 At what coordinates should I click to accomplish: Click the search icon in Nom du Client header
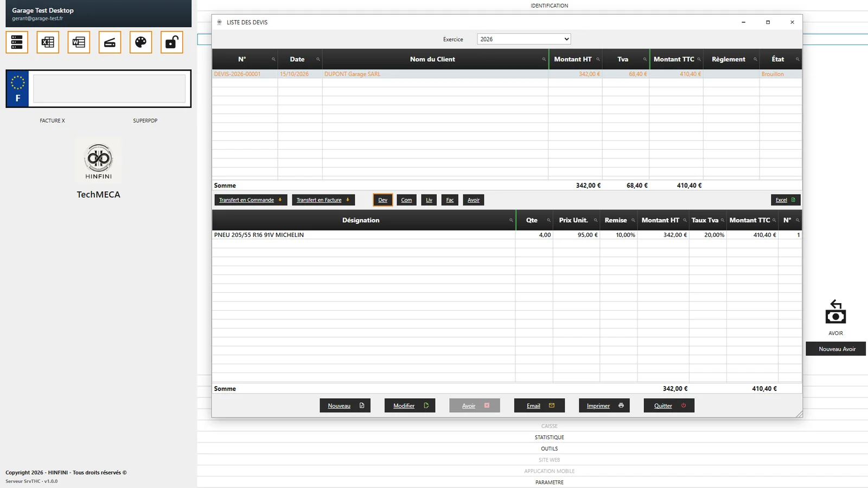click(x=544, y=60)
